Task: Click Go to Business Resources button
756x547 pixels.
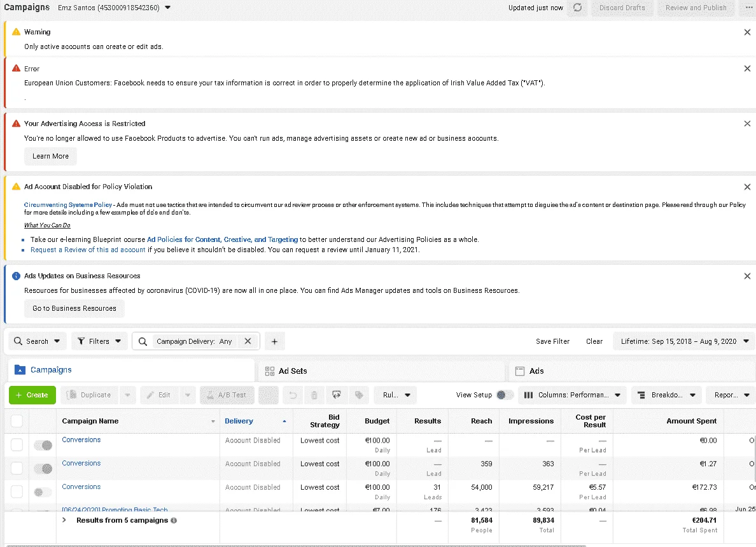Action: tap(74, 309)
